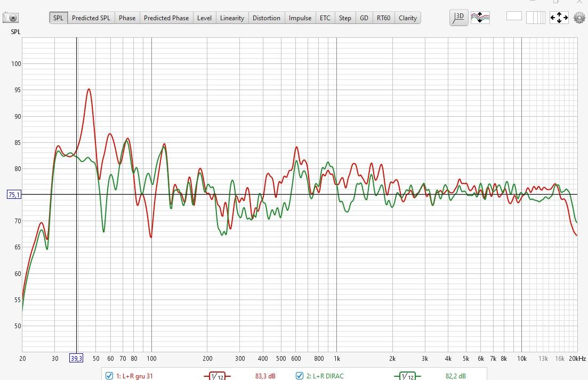Click the blank single-rectangle icon
This screenshot has height=380, width=588.
[x=514, y=16]
